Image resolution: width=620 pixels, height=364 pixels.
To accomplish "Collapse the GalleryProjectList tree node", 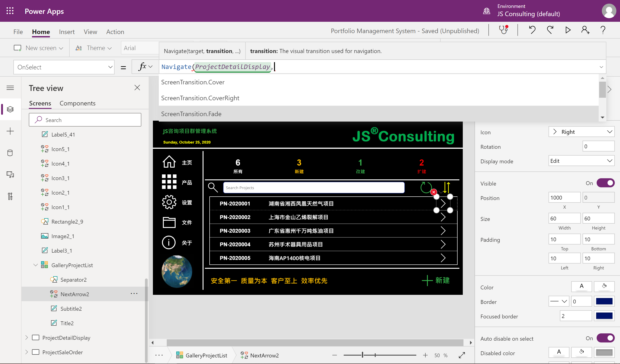I will point(35,265).
